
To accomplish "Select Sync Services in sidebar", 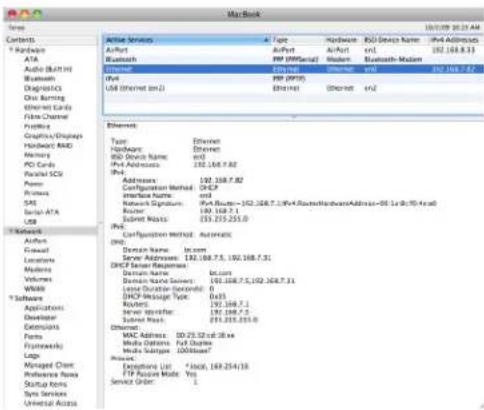I will [x=45, y=394].
